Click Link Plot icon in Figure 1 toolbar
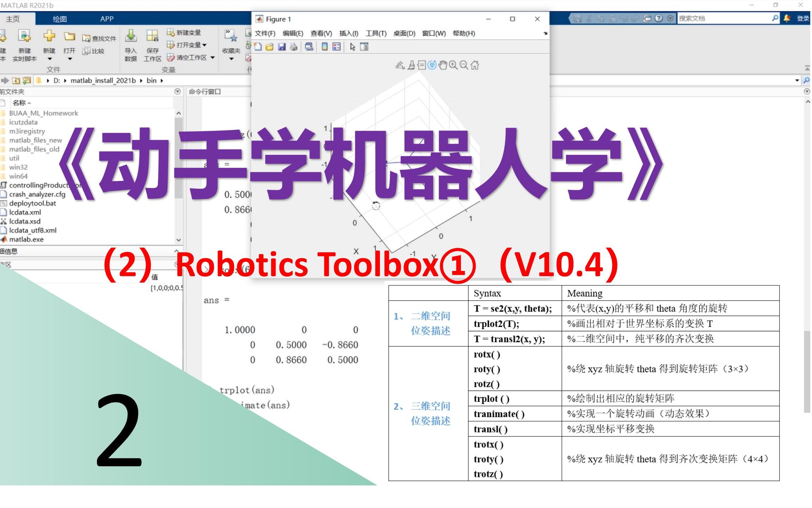 (x=309, y=47)
